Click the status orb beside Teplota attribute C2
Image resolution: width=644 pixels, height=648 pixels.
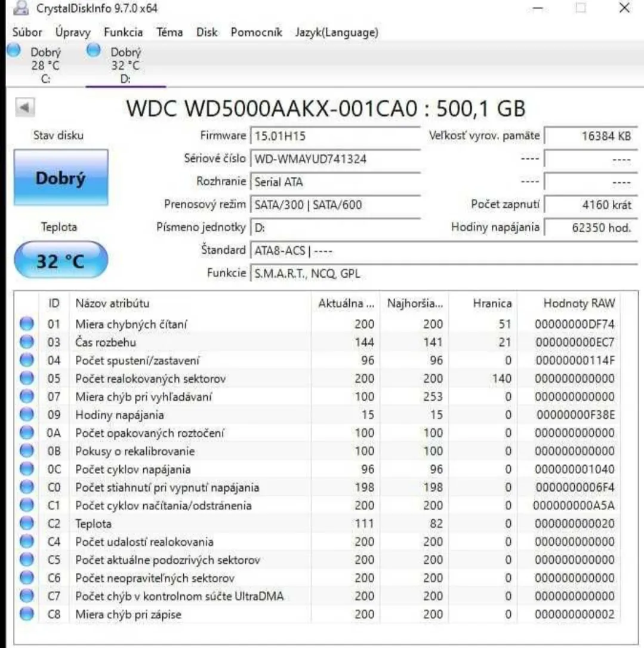point(27,524)
